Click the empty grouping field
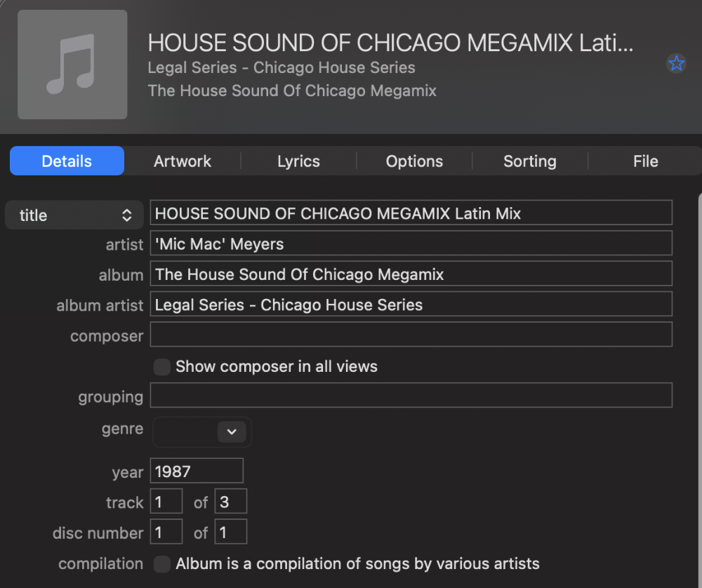This screenshot has height=588, width=702. 411,395
